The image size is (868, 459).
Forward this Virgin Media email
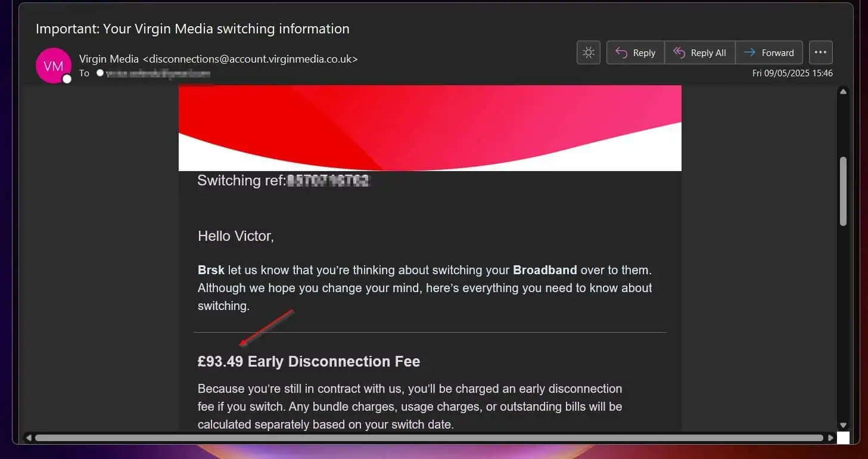coord(769,52)
